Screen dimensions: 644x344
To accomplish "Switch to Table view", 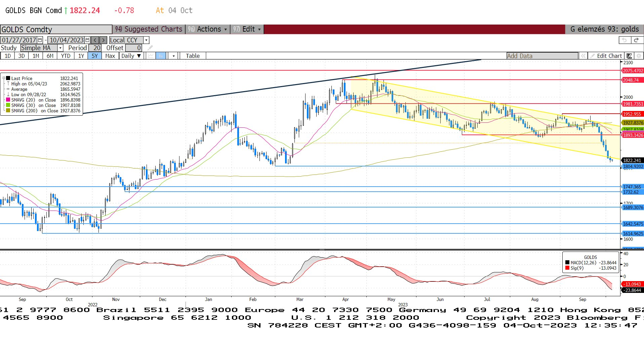I will coord(193,56).
